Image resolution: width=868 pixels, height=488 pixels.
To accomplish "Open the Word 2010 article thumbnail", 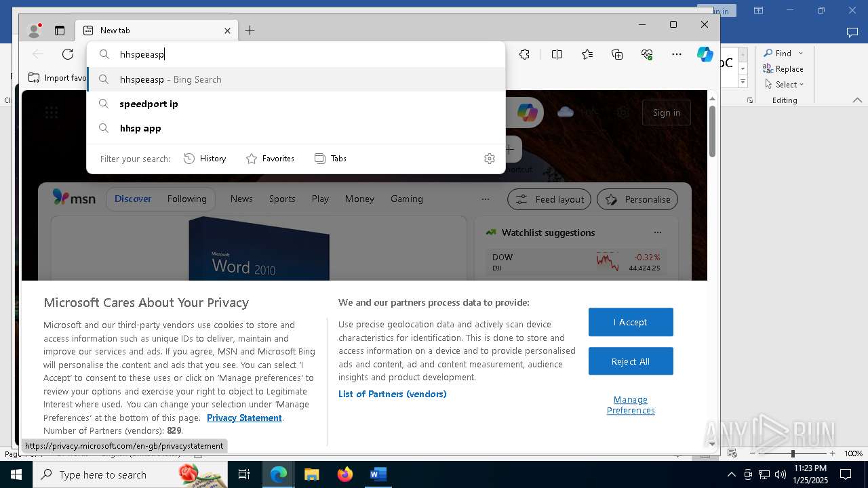I will [259, 248].
